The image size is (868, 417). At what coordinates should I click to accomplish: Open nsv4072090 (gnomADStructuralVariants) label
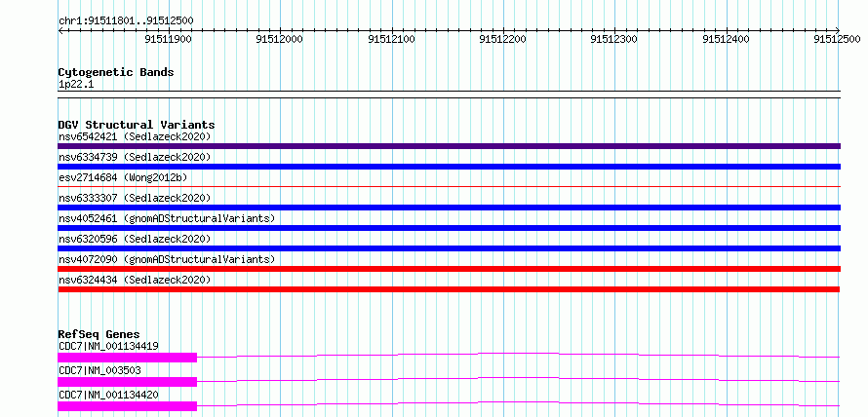(x=167, y=259)
